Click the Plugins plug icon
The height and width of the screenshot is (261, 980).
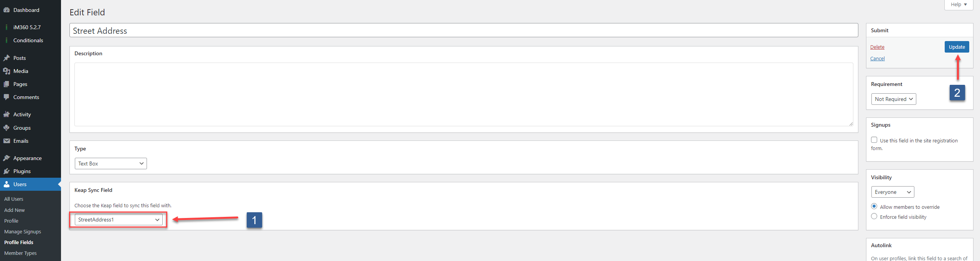(x=7, y=171)
